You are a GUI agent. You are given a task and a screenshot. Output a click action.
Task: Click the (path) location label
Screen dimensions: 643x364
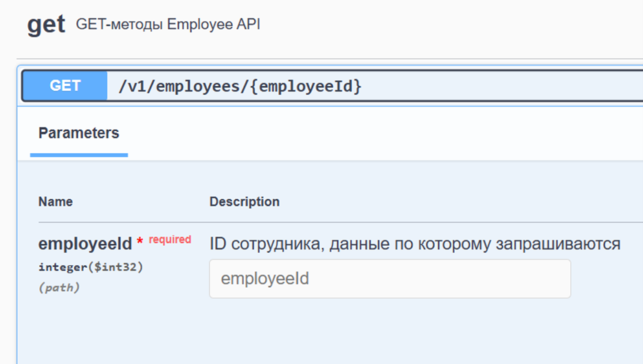click(59, 288)
